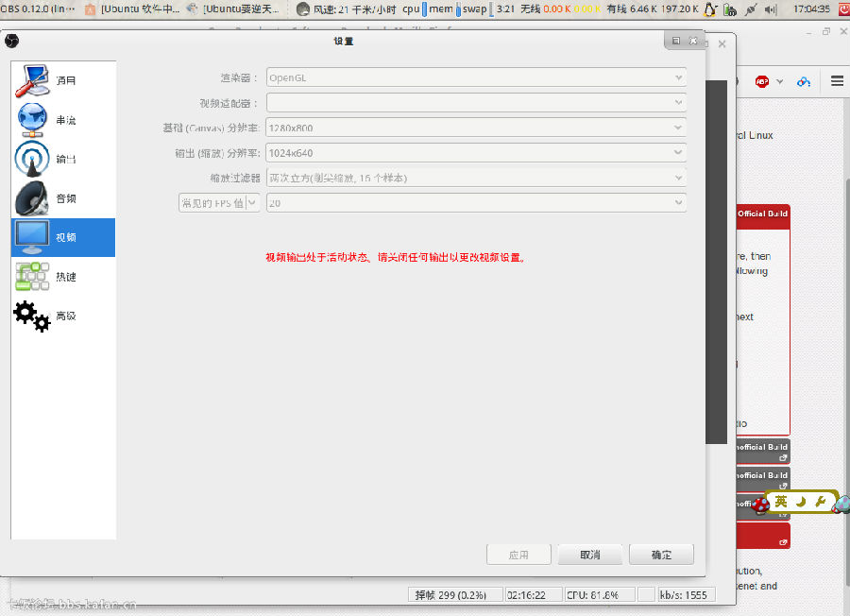This screenshot has width=850, height=616.
Task: Click the 取消 cancel button
Action: [589, 555]
